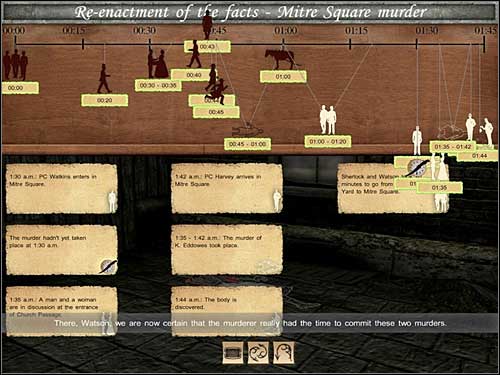Select the white standing man left of the lantern holder
This screenshot has height=375, width=500.
471,127
